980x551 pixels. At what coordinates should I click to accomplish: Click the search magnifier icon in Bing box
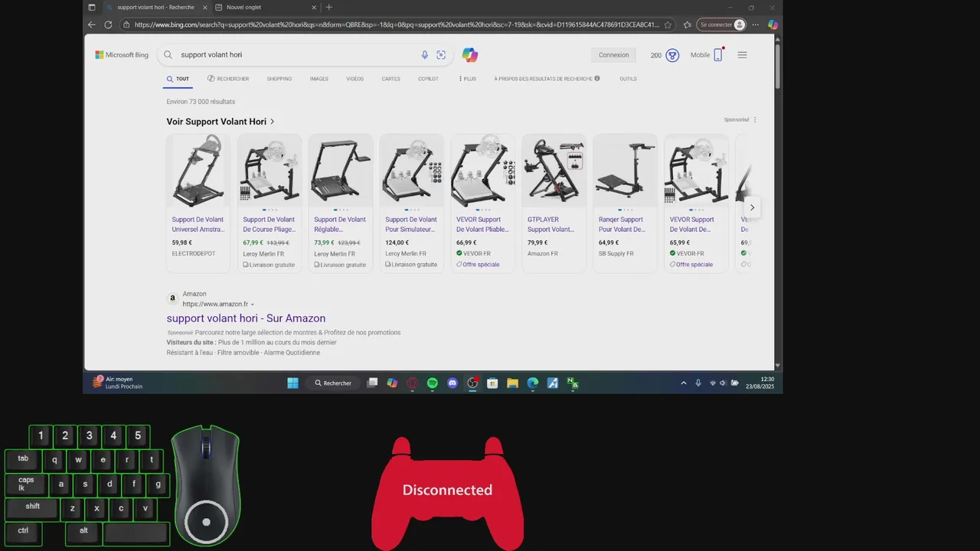pos(168,55)
